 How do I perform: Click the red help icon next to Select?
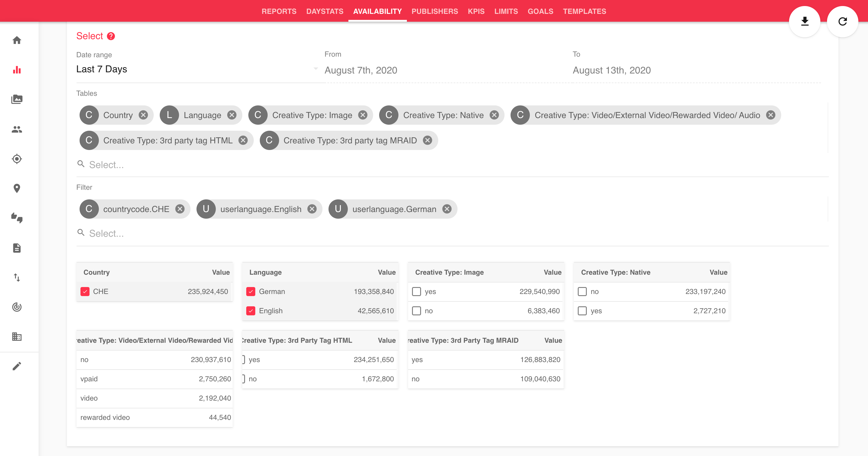pos(111,36)
